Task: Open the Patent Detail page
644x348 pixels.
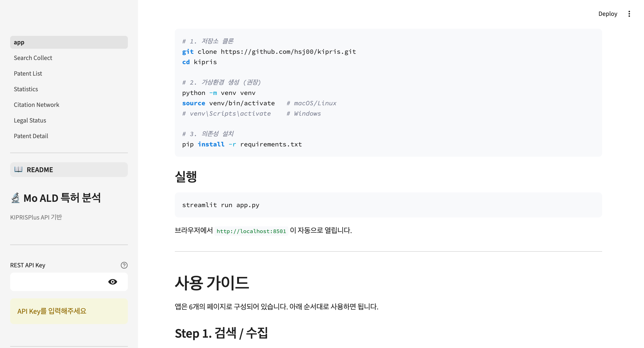Action: tap(31, 136)
